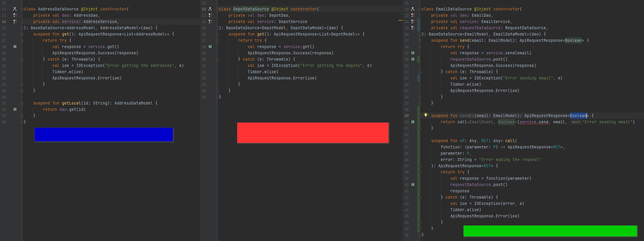Collapse the send(email: EmailModel) function fold marker
644x241 pixels.
click(420, 41)
